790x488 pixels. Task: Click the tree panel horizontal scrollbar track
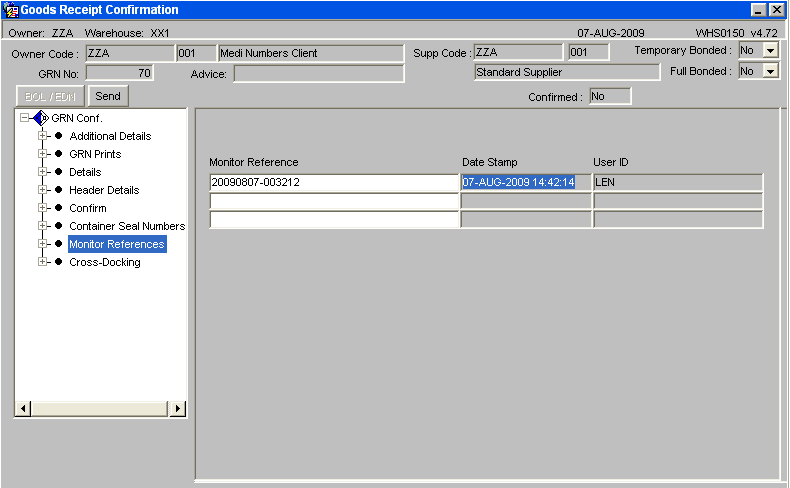pos(100,408)
